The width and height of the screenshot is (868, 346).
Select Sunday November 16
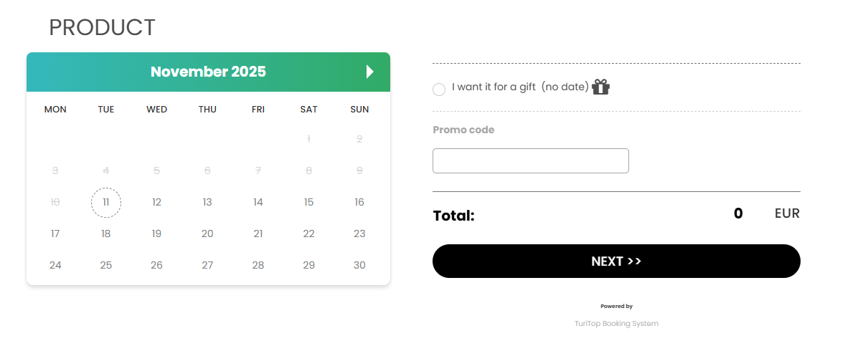[x=359, y=202]
